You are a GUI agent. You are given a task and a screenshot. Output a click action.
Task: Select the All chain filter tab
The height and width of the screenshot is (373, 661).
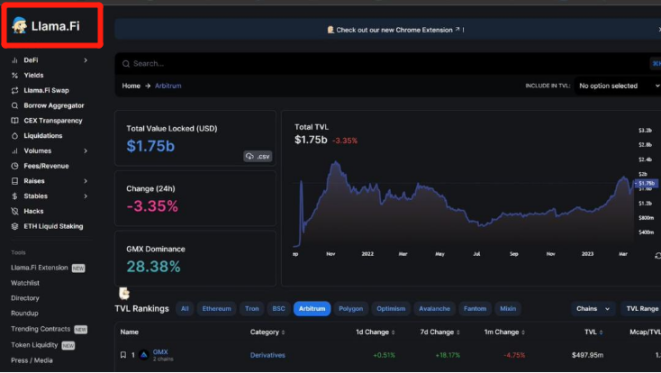click(185, 309)
